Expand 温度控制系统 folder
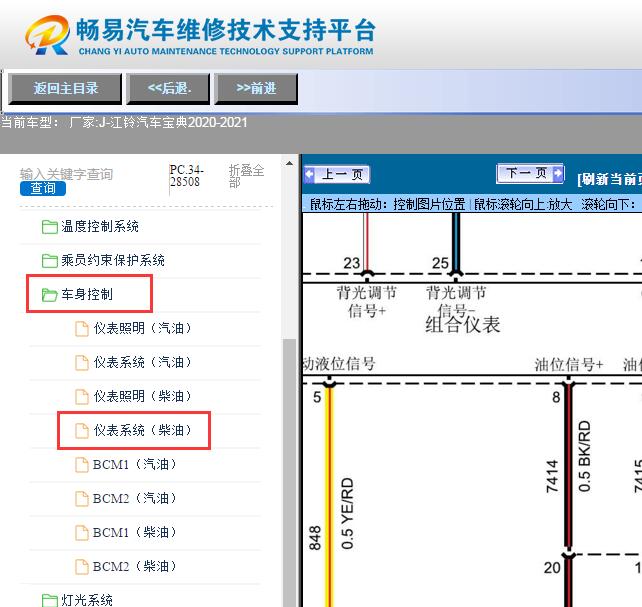The width and height of the screenshot is (642, 607). coord(100,226)
